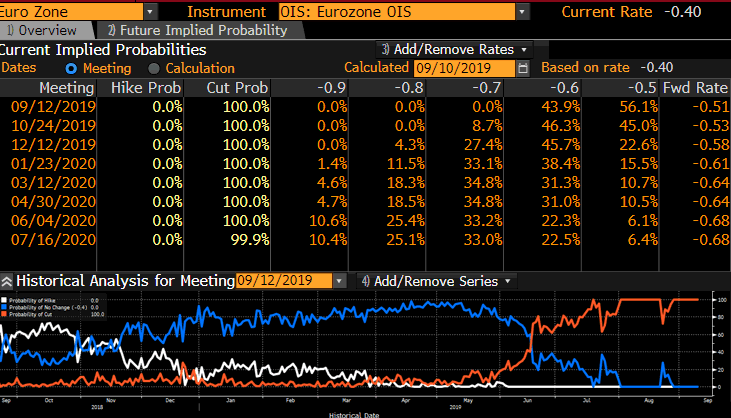Viewport: 731px width, 418px height.
Task: Click the Calculated date field 09/10/2019
Action: [465, 69]
